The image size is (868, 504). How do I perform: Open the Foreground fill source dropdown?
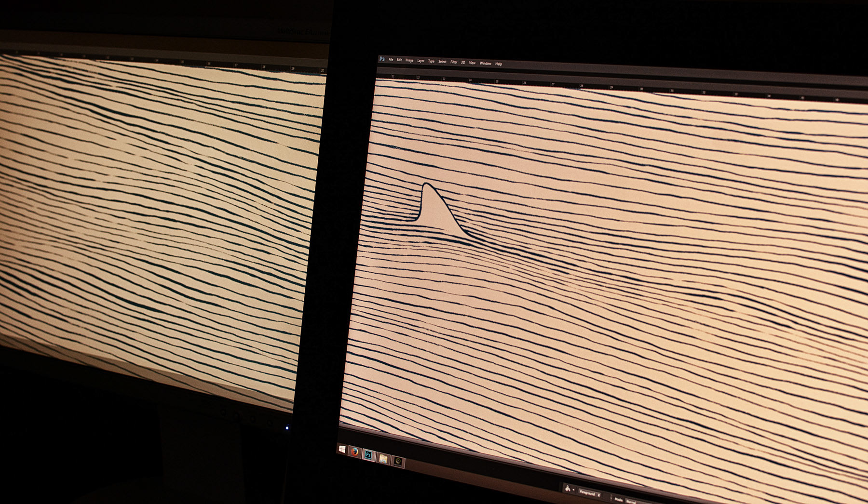pos(589,494)
